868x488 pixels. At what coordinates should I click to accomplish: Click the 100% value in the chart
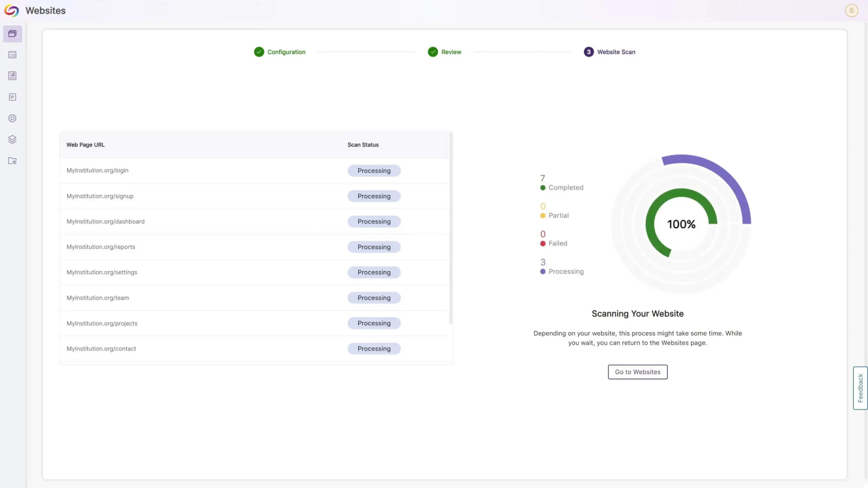pyautogui.click(x=681, y=224)
